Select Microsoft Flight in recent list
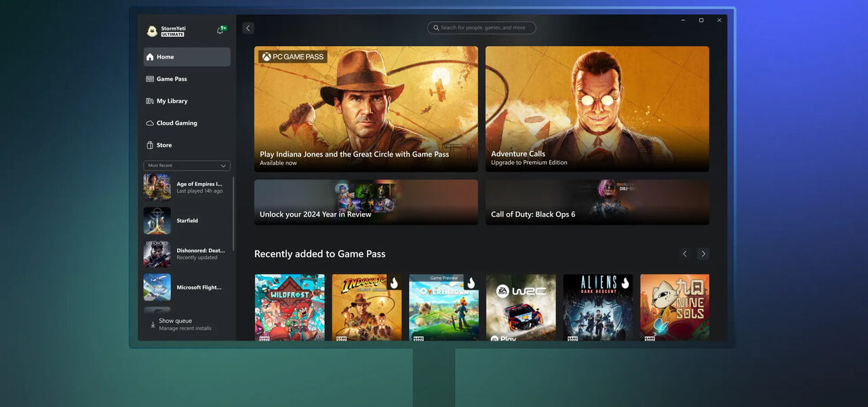Image resolution: width=868 pixels, height=407 pixels. [186, 287]
